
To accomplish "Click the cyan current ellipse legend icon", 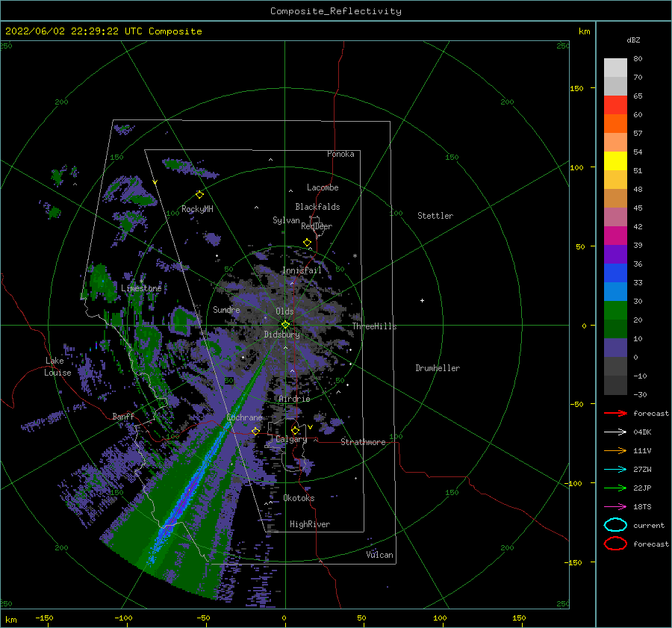I will [615, 525].
